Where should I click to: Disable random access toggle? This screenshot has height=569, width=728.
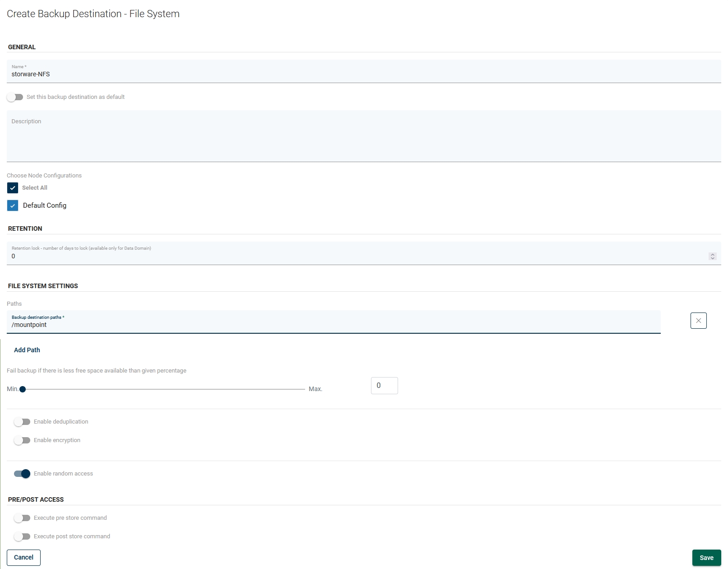[x=22, y=474]
